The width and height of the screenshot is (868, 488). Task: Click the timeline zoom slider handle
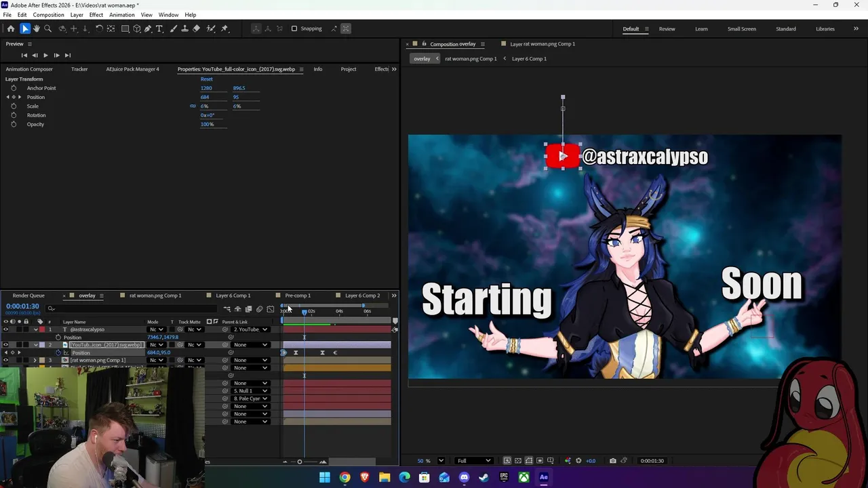tap(300, 462)
